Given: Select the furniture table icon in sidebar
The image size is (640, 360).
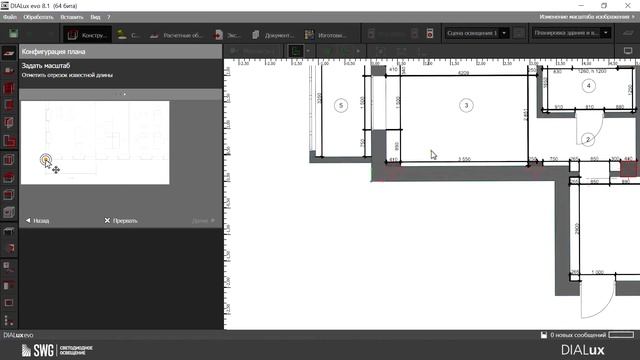Looking at the screenshot, I should [9, 231].
